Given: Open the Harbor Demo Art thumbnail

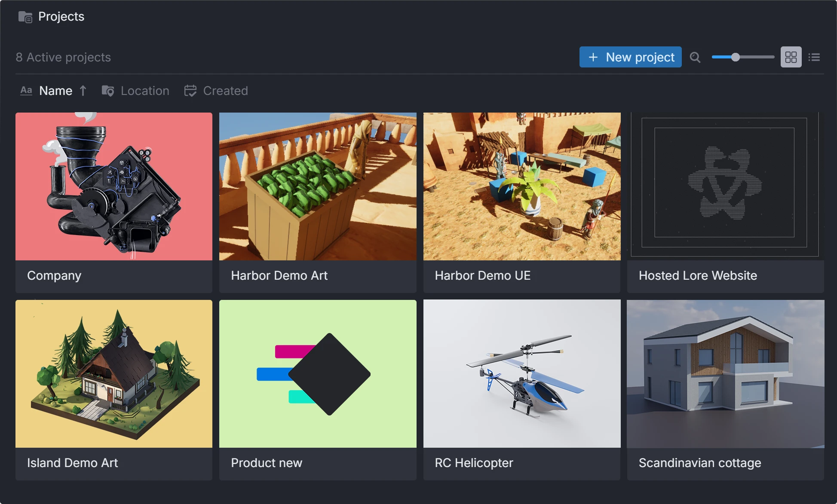Looking at the screenshot, I should coord(318,186).
